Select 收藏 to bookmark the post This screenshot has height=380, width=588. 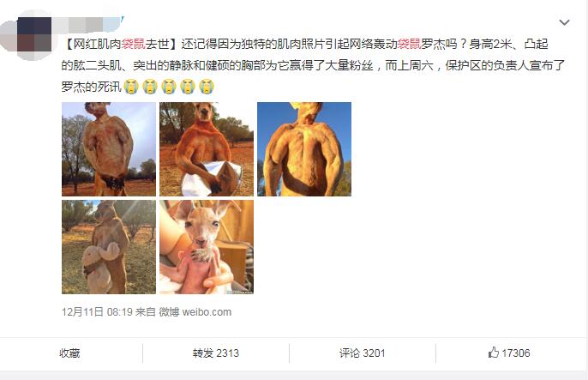pos(69,353)
